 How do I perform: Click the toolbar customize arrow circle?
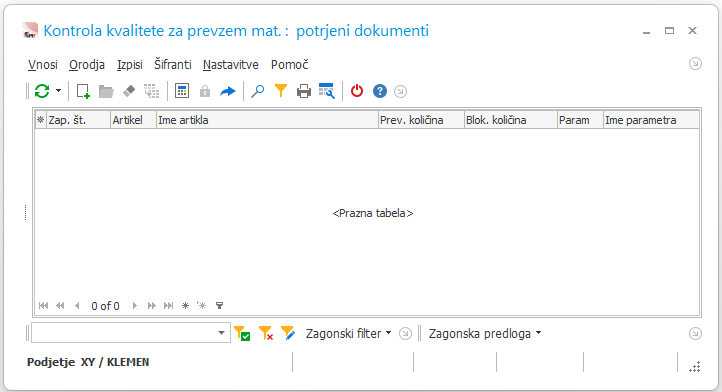tap(401, 91)
